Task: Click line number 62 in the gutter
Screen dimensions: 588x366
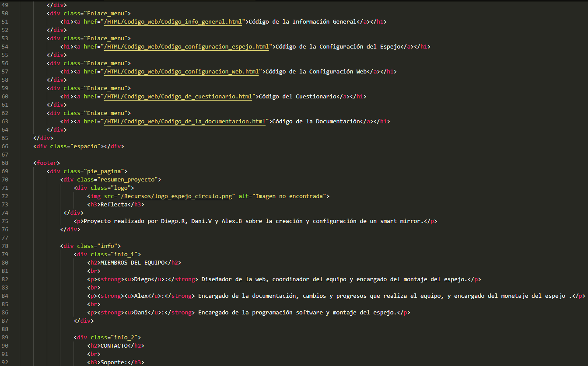Action: pos(5,113)
